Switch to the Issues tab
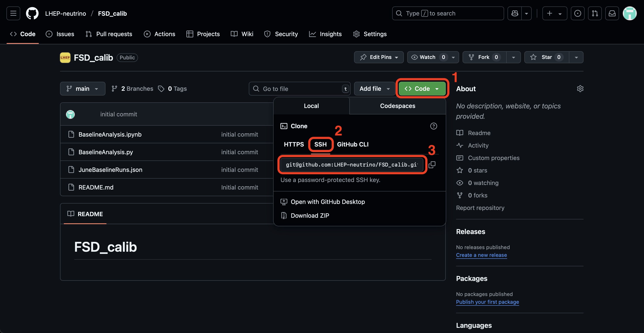Screen dimensions: 644x333 pyautogui.click(x=60, y=34)
